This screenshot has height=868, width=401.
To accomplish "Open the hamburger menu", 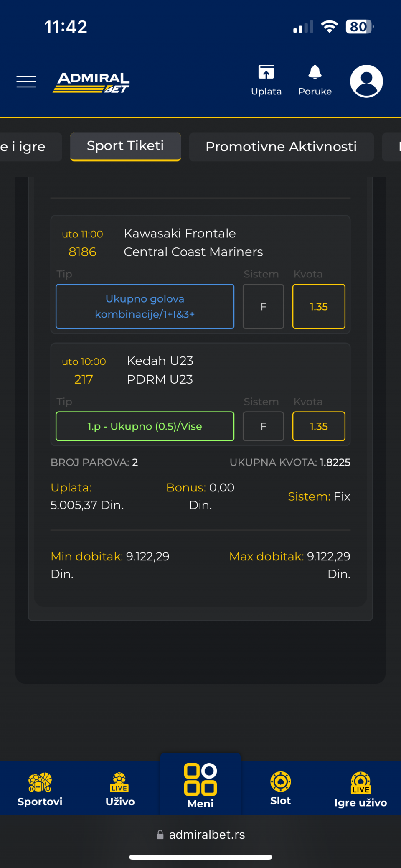I will click(x=26, y=81).
